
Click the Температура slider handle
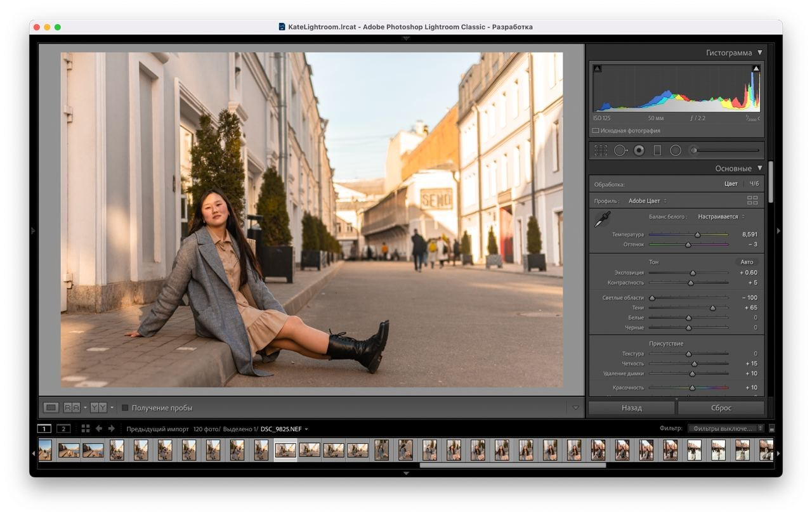pyautogui.click(x=697, y=234)
